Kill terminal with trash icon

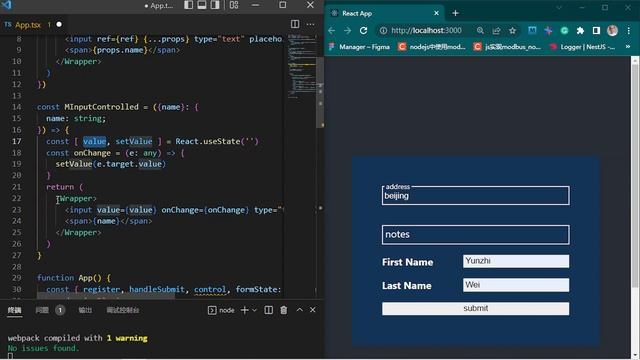[284, 310]
